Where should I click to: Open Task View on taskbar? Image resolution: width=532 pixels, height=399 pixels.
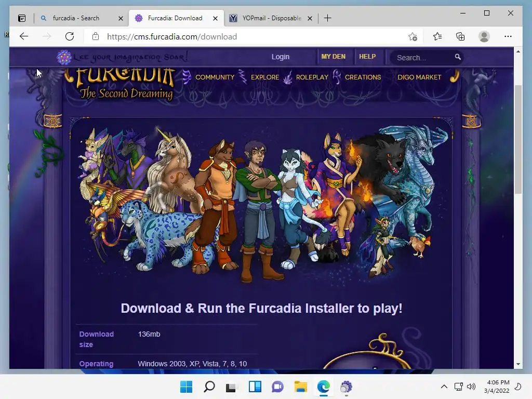click(x=231, y=387)
